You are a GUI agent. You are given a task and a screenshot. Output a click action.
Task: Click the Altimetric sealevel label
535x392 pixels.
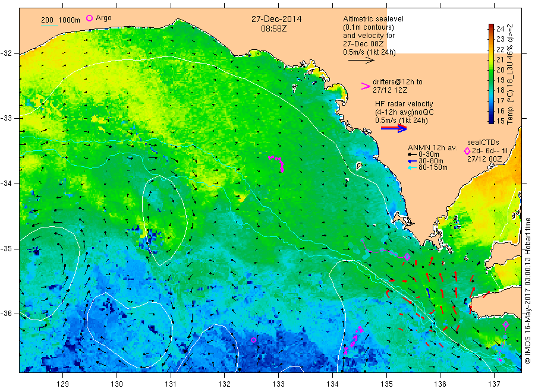(x=373, y=19)
